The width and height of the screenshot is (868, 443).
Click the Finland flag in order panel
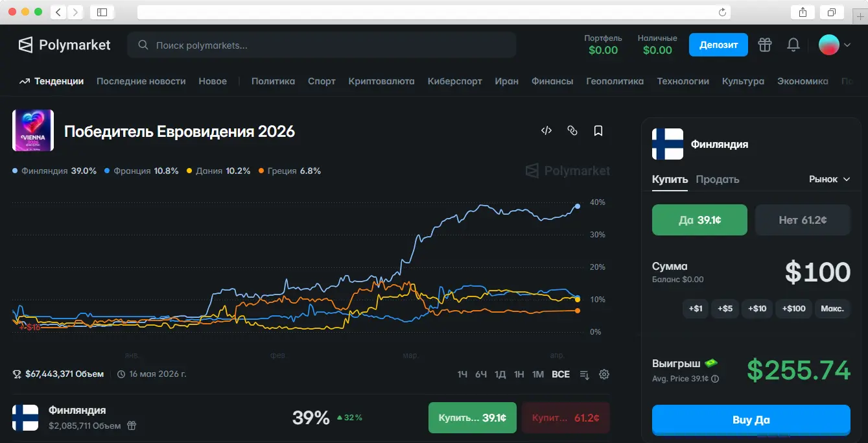click(668, 144)
